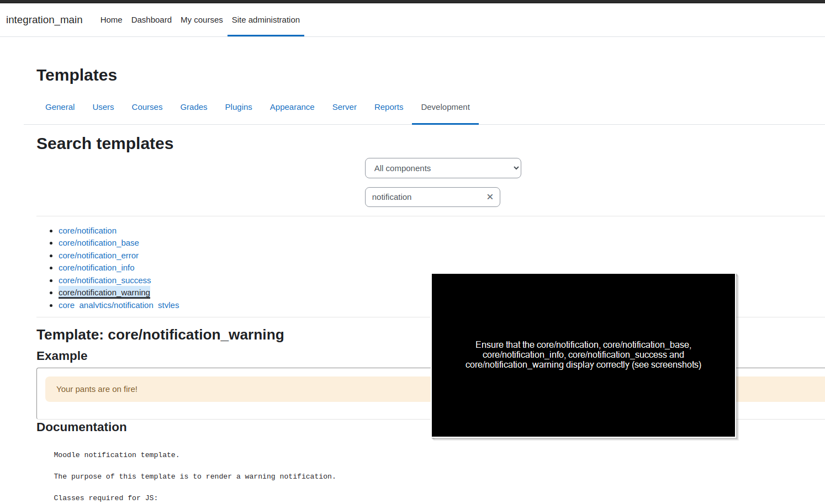Click the 'Moodle notification template.' line
This screenshot has height=504, width=825.
(x=117, y=455)
